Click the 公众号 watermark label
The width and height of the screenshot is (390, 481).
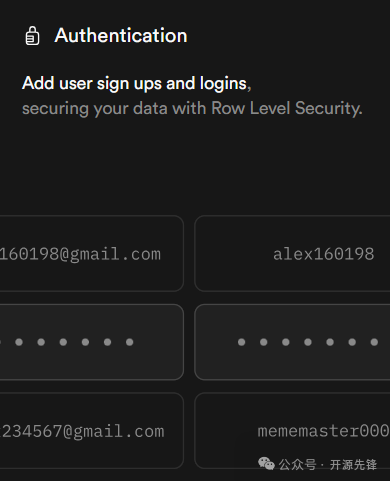[297, 464]
